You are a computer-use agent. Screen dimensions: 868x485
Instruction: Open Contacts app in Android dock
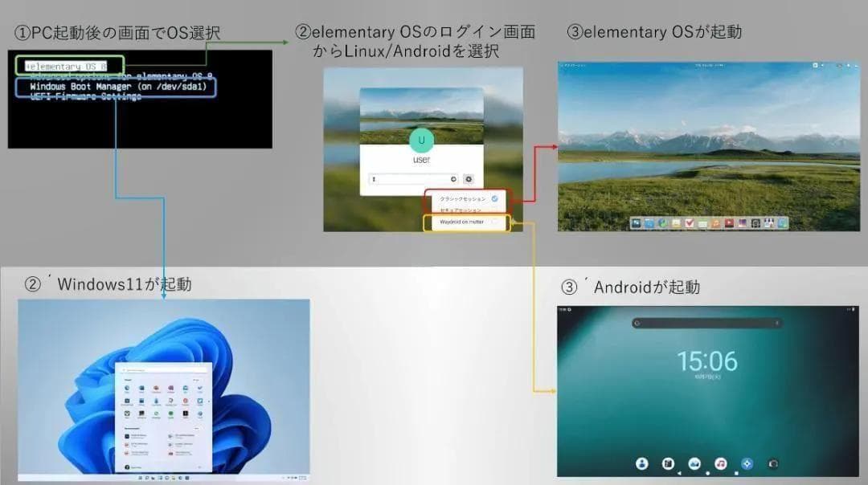click(x=641, y=463)
